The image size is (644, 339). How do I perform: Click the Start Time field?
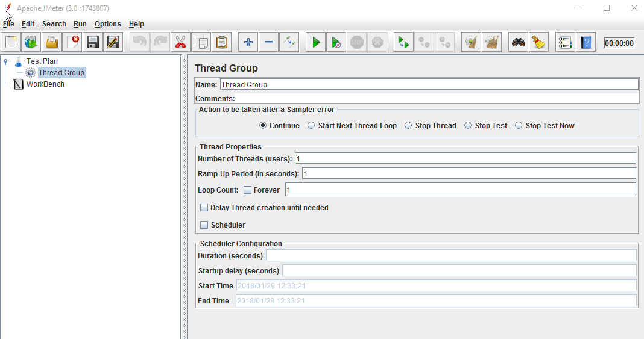[436, 285]
